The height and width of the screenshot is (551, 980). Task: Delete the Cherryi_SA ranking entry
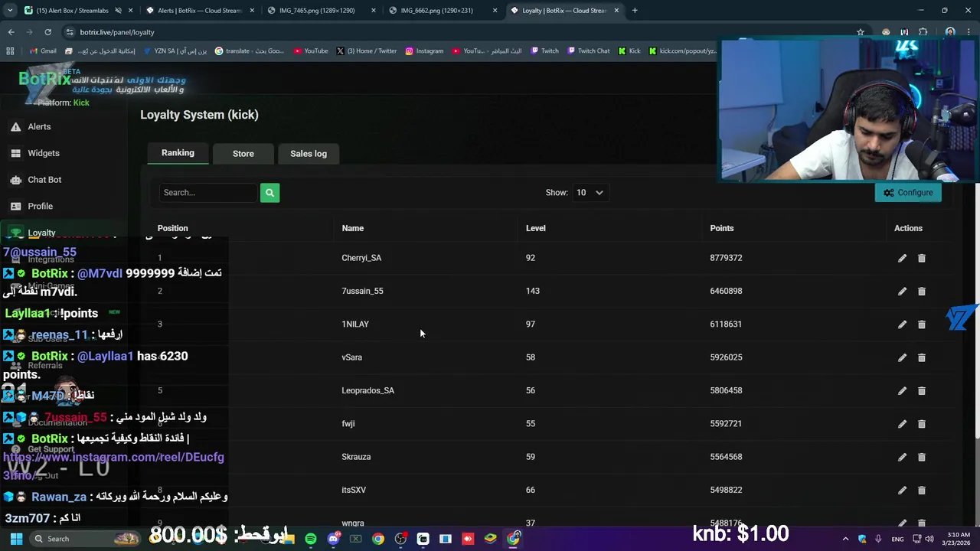click(922, 259)
